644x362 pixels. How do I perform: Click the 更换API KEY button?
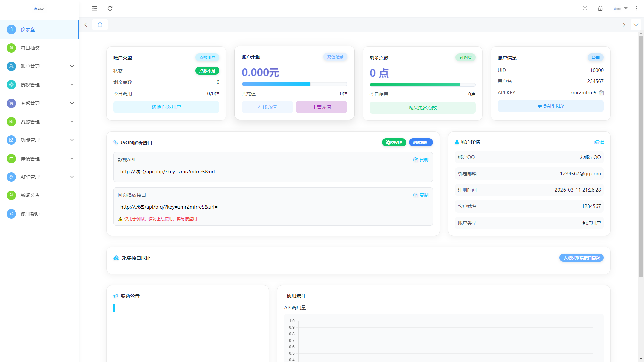(x=550, y=106)
